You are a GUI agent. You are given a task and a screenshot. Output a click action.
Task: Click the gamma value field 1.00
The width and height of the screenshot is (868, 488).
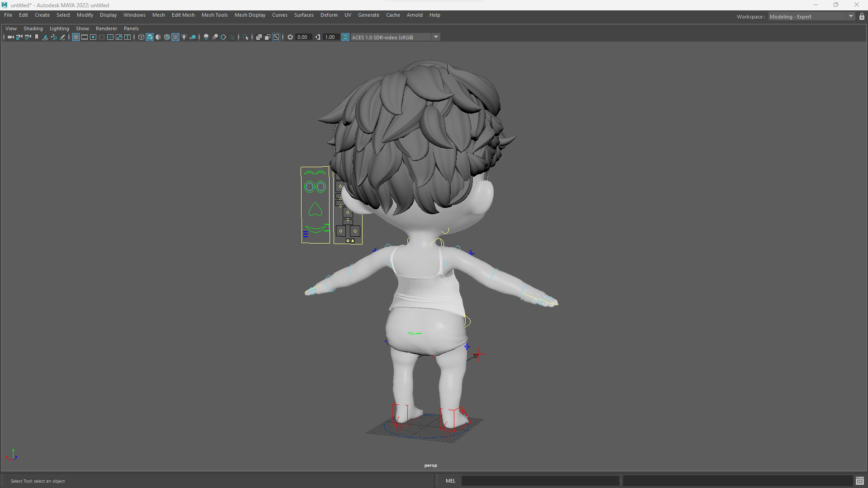331,37
